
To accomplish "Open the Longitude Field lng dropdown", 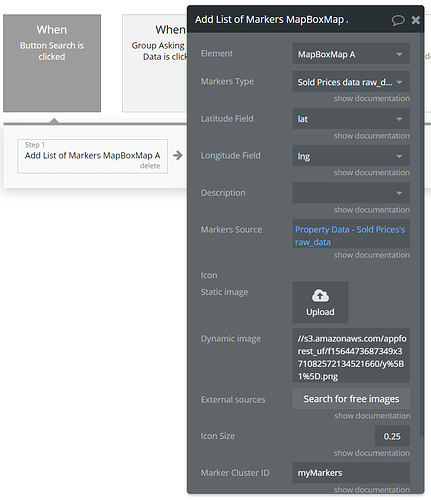I will [x=351, y=156].
